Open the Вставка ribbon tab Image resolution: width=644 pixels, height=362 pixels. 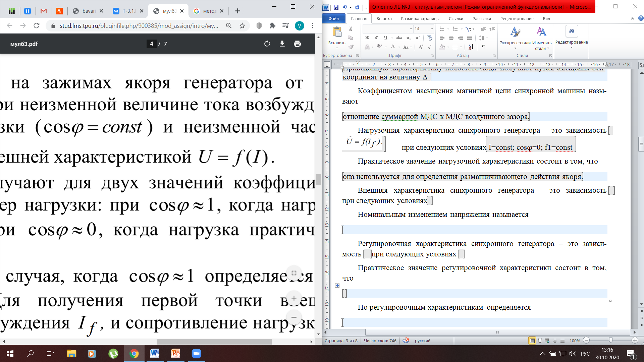(x=384, y=19)
